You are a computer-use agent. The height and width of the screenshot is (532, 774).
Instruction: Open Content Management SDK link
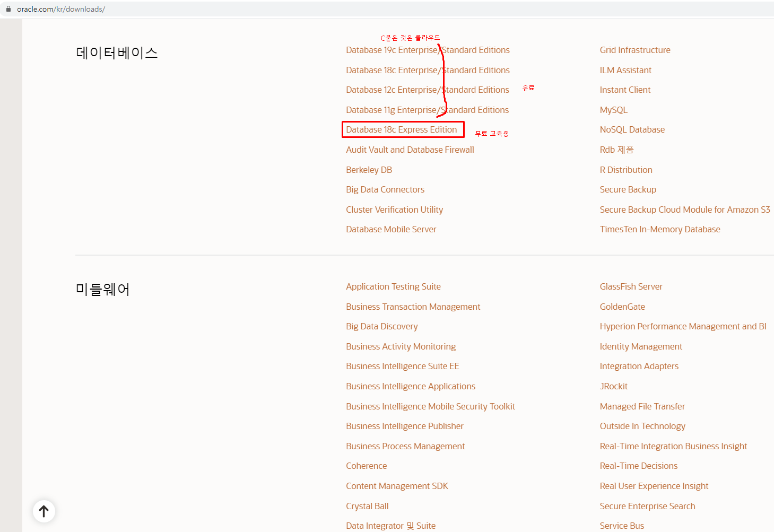click(x=397, y=486)
